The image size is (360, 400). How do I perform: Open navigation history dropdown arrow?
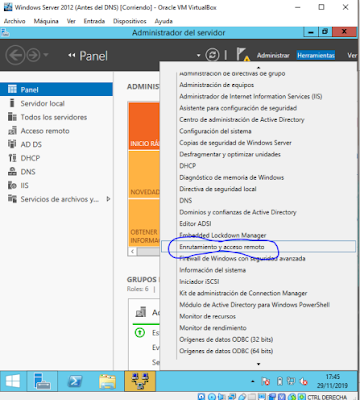point(46,55)
